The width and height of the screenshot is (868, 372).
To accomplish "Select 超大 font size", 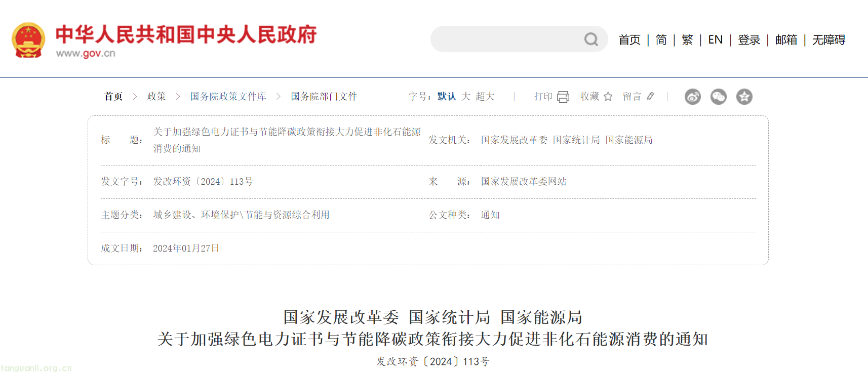I will click(485, 96).
